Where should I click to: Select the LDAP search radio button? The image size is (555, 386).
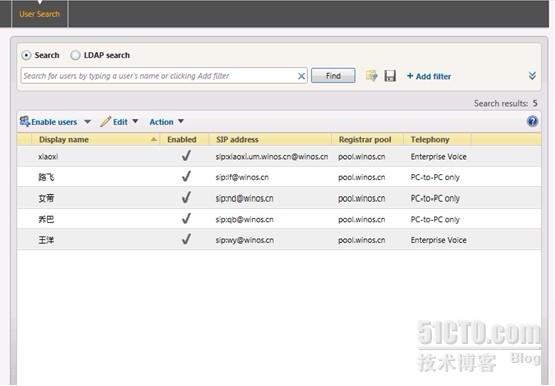coord(75,55)
